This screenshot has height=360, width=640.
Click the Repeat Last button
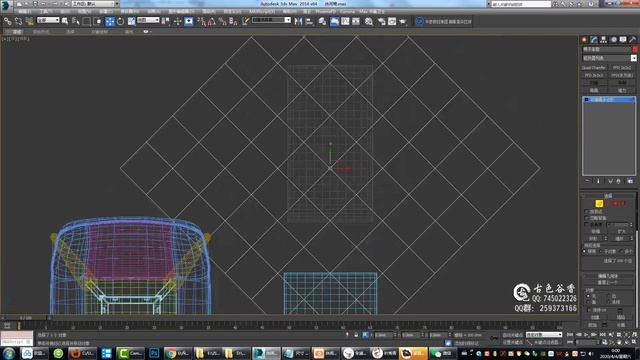tap(608, 282)
